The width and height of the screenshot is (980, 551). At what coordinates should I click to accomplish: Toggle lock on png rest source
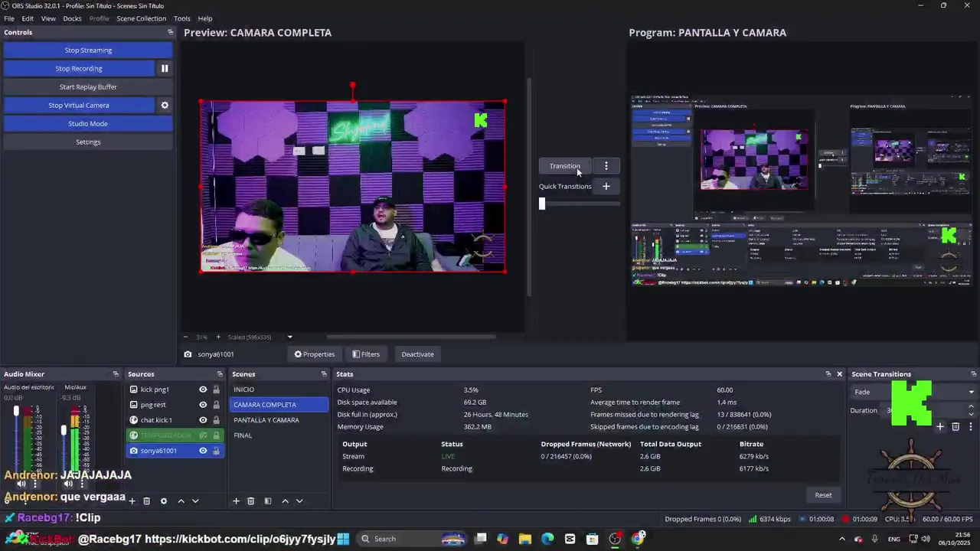coord(216,404)
